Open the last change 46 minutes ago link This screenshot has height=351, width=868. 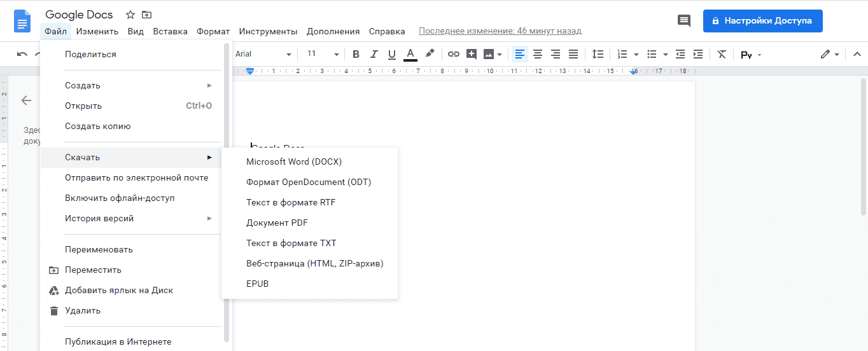coord(500,31)
